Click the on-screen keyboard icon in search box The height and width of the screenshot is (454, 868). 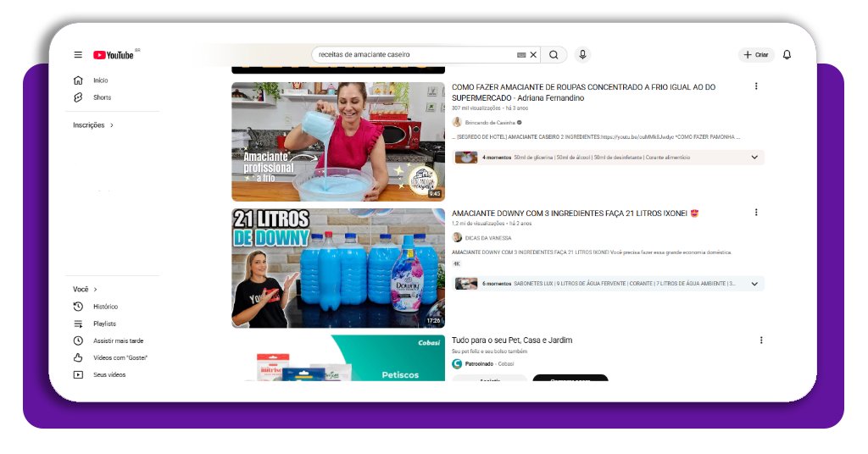coord(521,55)
